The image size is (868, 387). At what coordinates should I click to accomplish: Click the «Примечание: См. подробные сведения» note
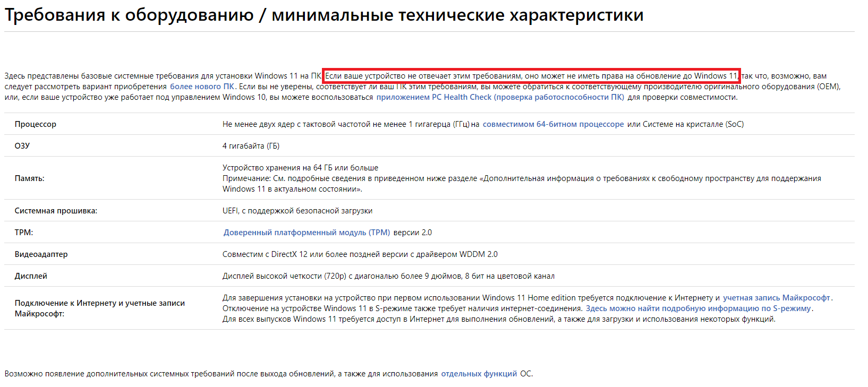522,184
